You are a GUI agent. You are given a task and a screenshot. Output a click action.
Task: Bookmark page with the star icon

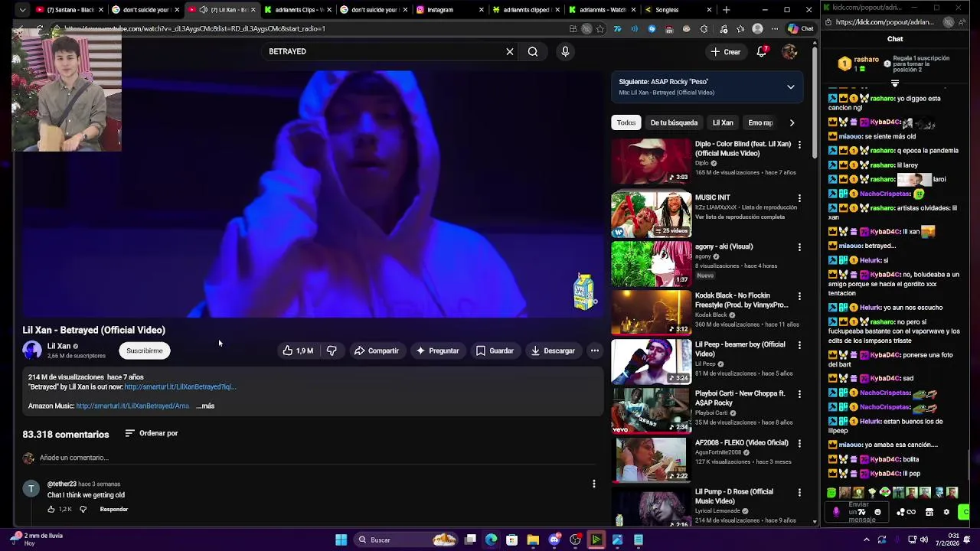coord(599,29)
